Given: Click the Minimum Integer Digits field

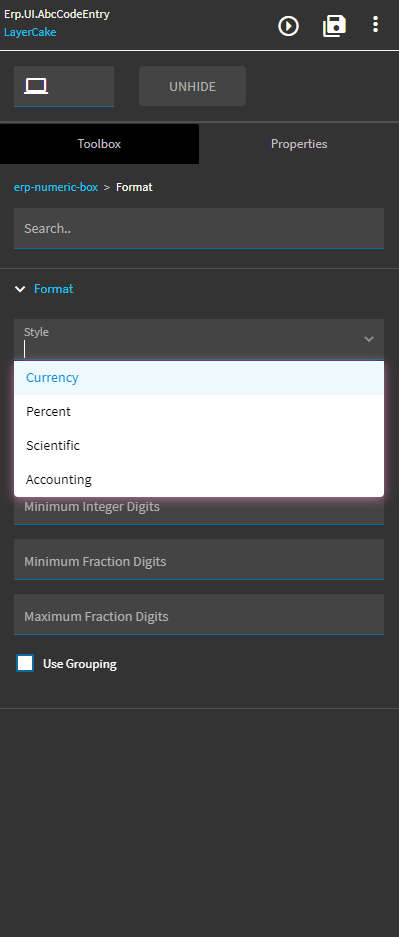Looking at the screenshot, I should tap(199, 510).
